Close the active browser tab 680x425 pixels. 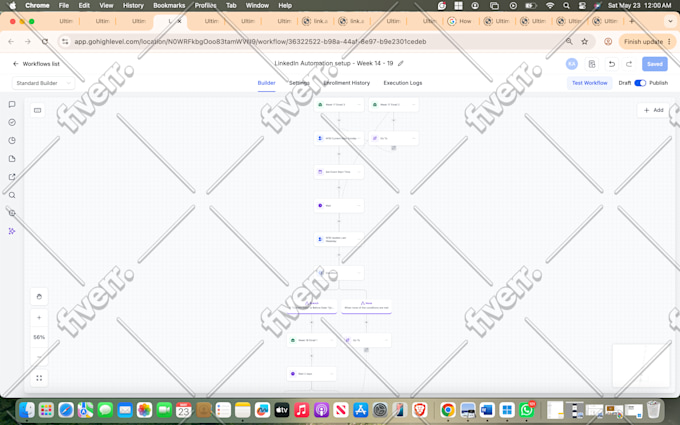(x=180, y=21)
